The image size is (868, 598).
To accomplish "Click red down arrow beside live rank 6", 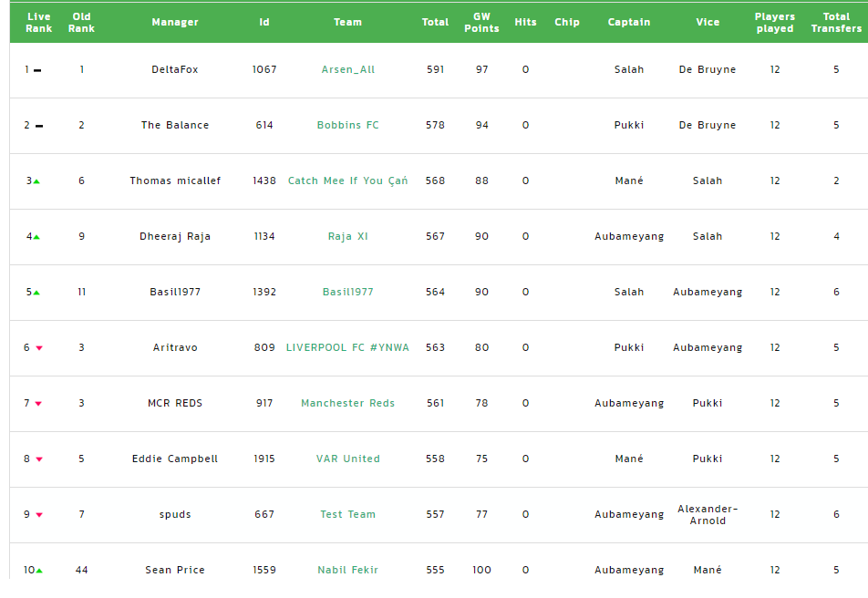I will coord(39,348).
